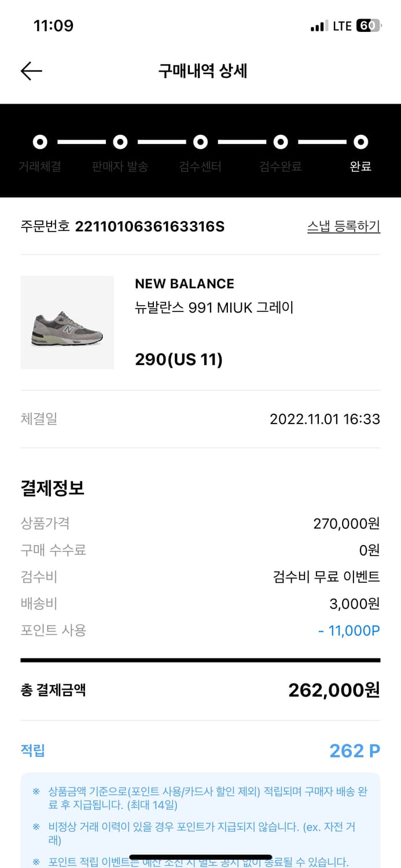The height and width of the screenshot is (868, 401).
Task: Toggle the 검수완료 progress stage
Action: click(x=280, y=142)
